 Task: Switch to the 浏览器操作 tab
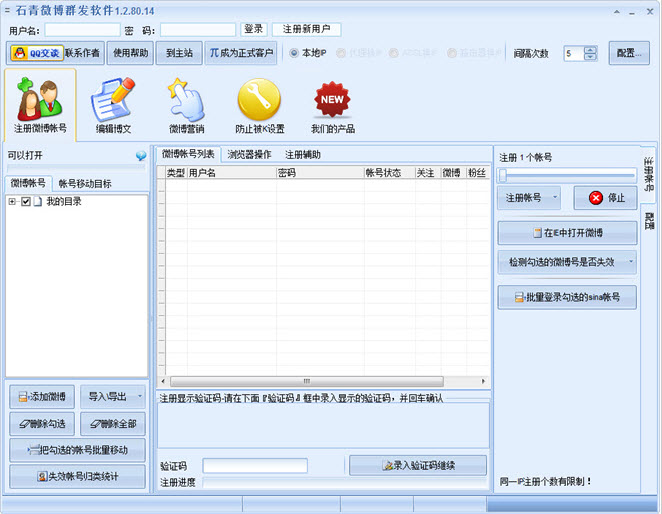pos(249,155)
